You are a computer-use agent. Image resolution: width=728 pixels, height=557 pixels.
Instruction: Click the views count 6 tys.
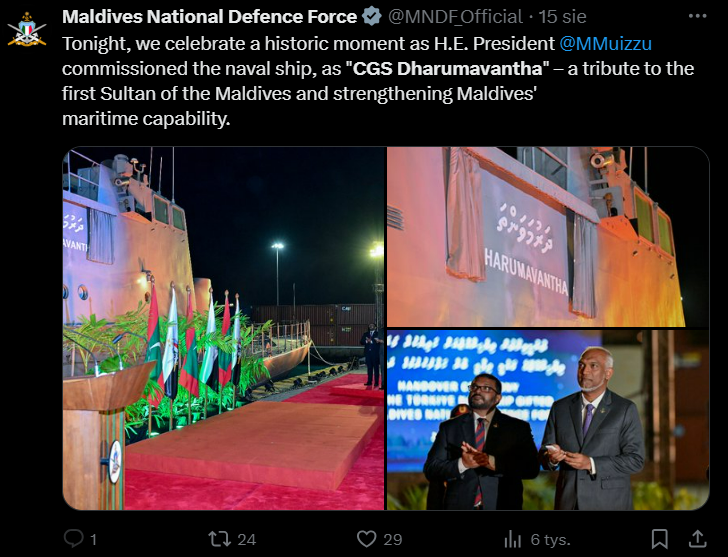click(x=551, y=539)
